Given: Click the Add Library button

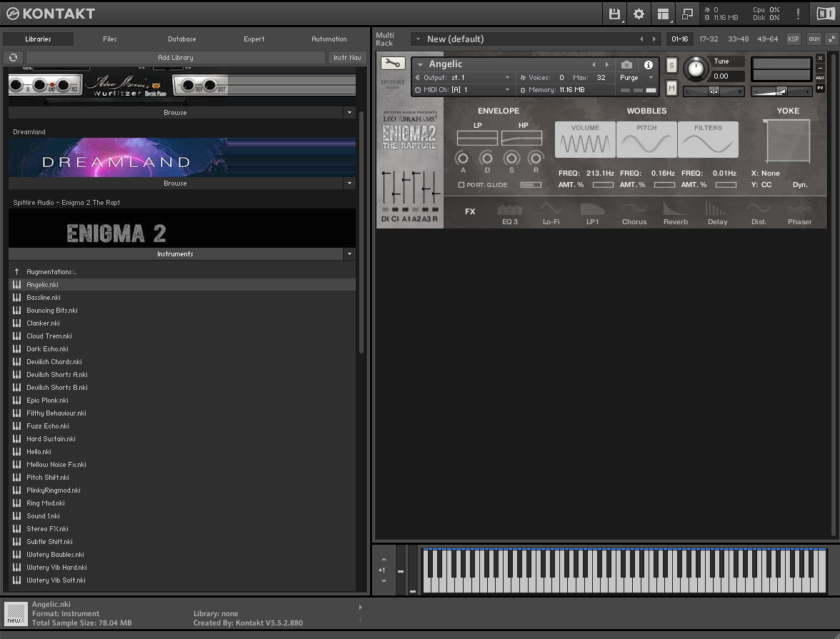Looking at the screenshot, I should tap(176, 57).
